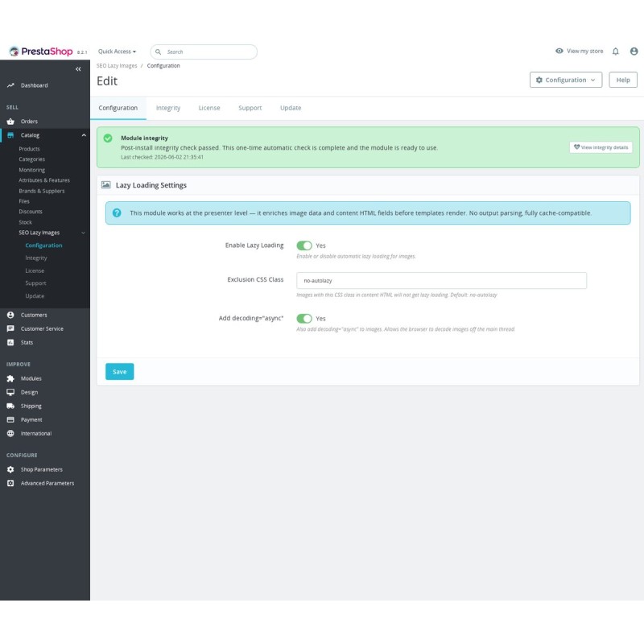Open sidebar Update sub-item

coord(35,296)
